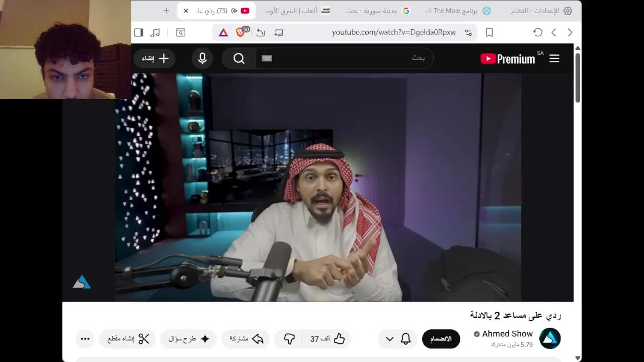644x362 pixels.
Task: Switch to the ألعاب الشرق الأوسط tab
Action: point(296,11)
